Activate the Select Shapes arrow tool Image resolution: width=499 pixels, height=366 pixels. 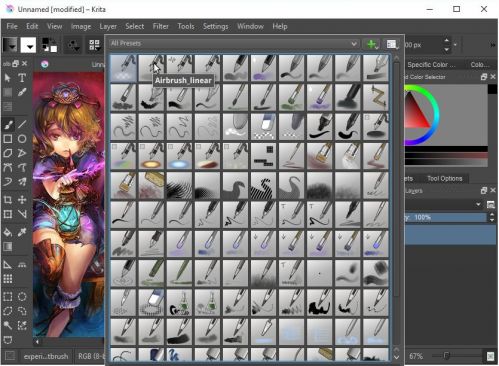(8, 78)
